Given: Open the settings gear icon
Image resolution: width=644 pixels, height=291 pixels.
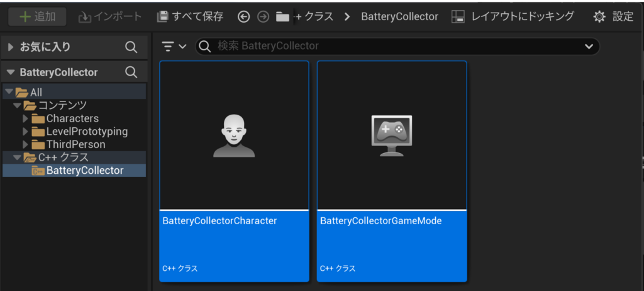Looking at the screenshot, I should (599, 17).
